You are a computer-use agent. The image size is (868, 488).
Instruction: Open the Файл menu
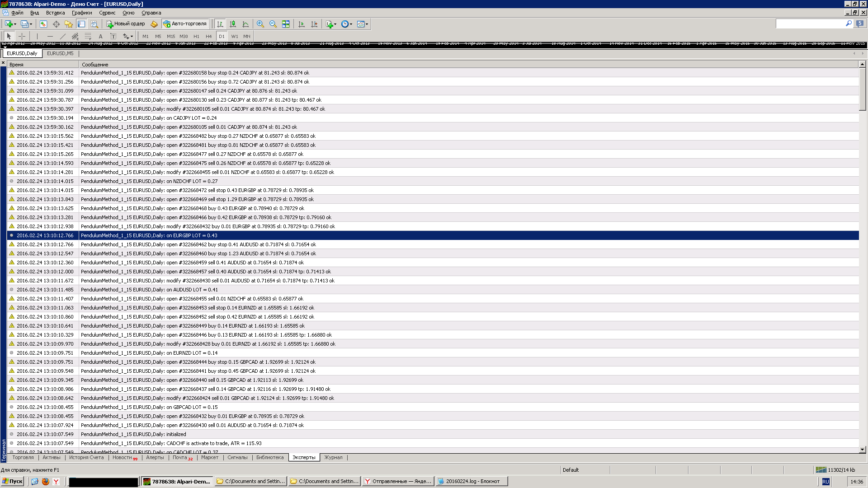point(17,13)
